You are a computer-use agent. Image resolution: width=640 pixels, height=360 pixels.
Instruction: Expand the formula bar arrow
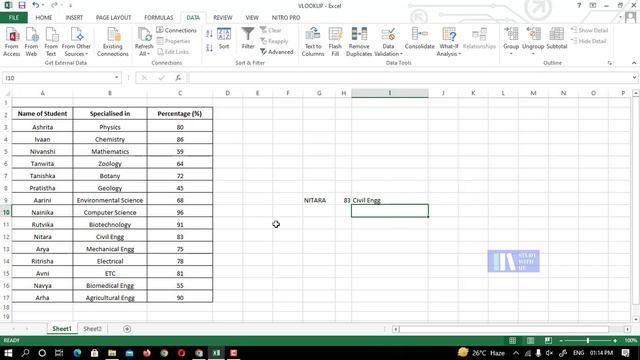(x=634, y=78)
